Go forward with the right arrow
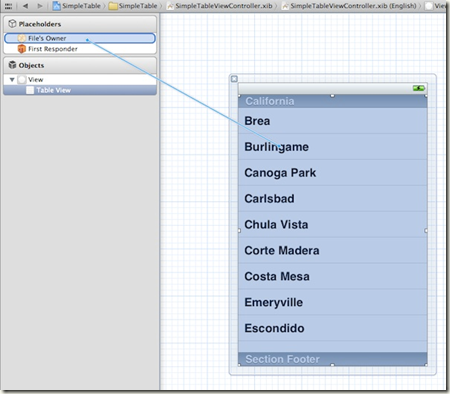The image size is (450, 394). coord(40,6)
